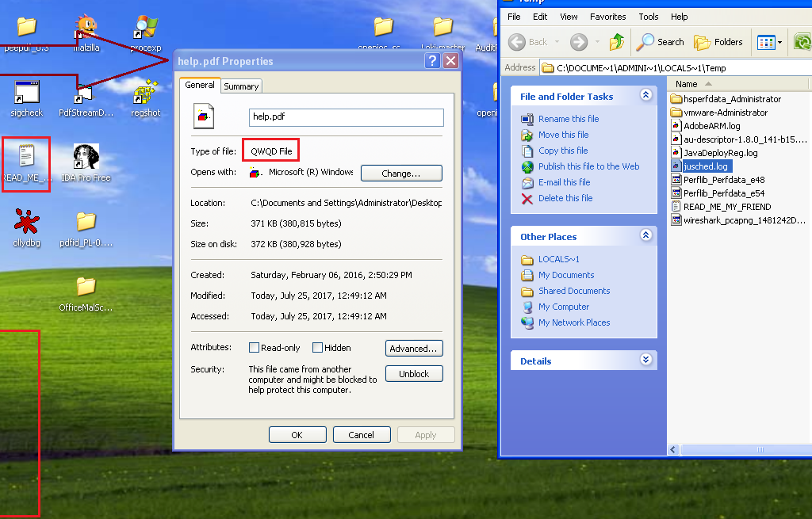Image resolution: width=812 pixels, height=519 pixels.
Task: Click E-mail this file task
Action: pyautogui.click(x=564, y=182)
